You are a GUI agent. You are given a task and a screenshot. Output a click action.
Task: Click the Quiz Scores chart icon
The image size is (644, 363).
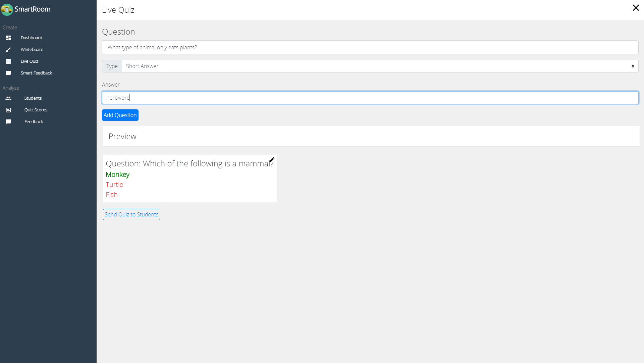click(x=8, y=110)
